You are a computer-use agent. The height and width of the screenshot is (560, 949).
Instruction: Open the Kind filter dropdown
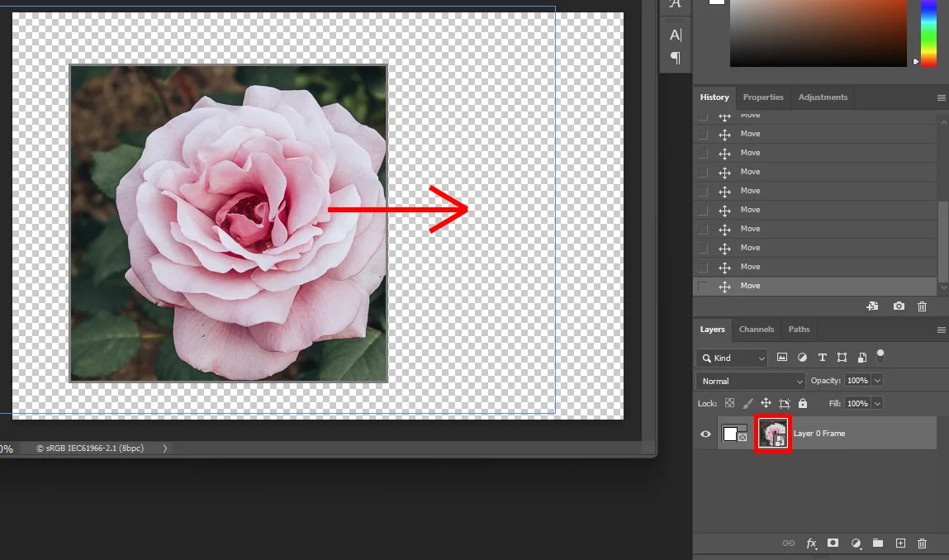[x=732, y=358]
